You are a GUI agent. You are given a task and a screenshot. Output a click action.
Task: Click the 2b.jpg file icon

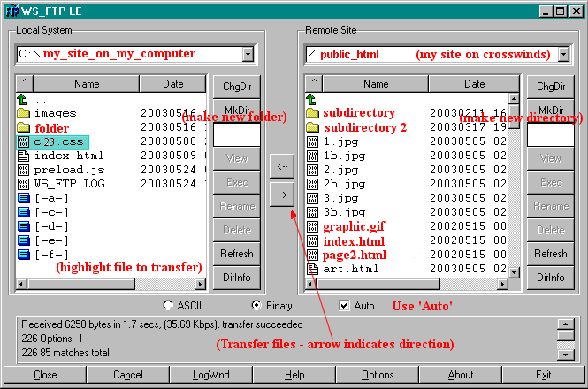point(312,184)
